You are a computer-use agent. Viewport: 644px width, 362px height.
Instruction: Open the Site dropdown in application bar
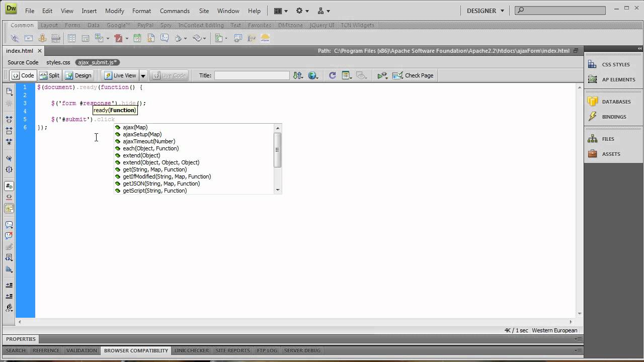(324, 11)
